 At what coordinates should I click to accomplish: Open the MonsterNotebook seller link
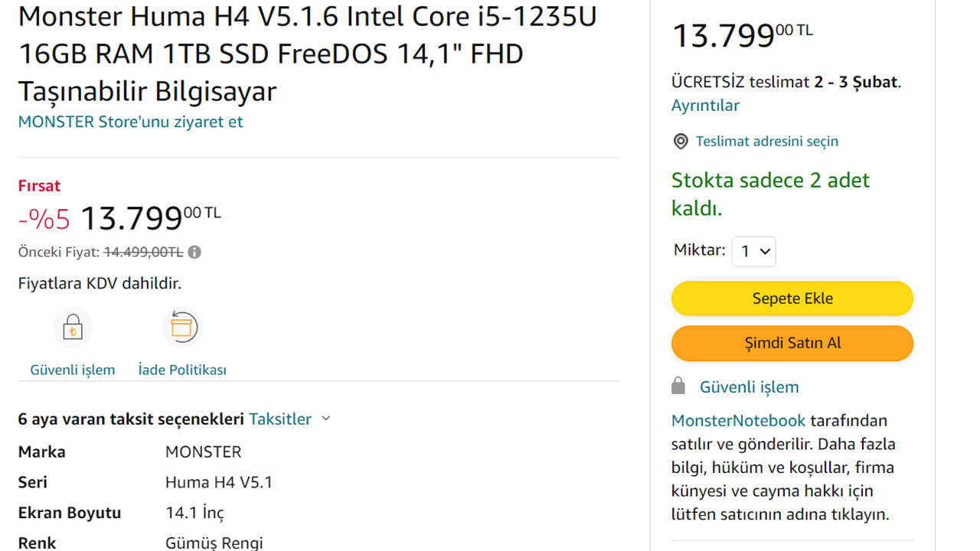738,420
